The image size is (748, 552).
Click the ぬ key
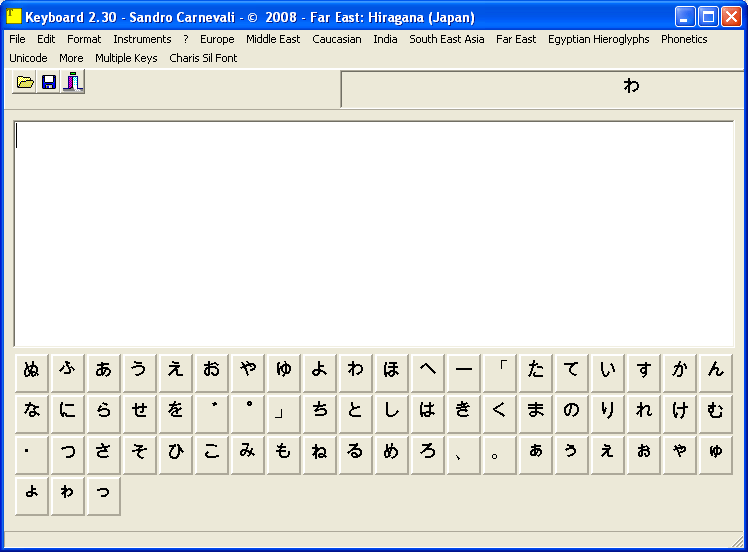point(31,373)
